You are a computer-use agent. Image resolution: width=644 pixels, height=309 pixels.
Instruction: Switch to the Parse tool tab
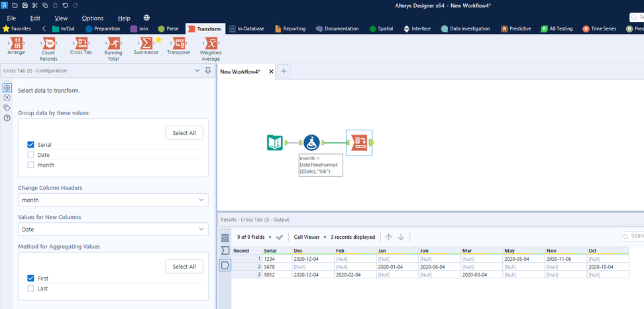[168, 28]
